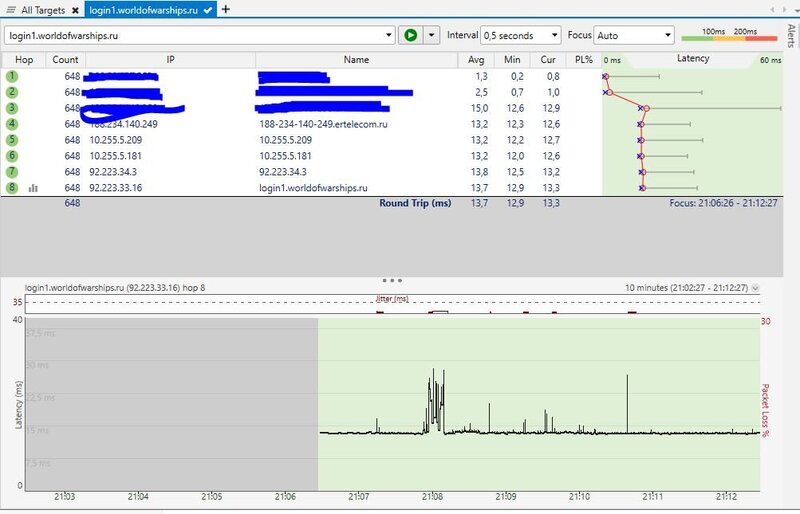Sort by the Count column header

click(x=65, y=60)
